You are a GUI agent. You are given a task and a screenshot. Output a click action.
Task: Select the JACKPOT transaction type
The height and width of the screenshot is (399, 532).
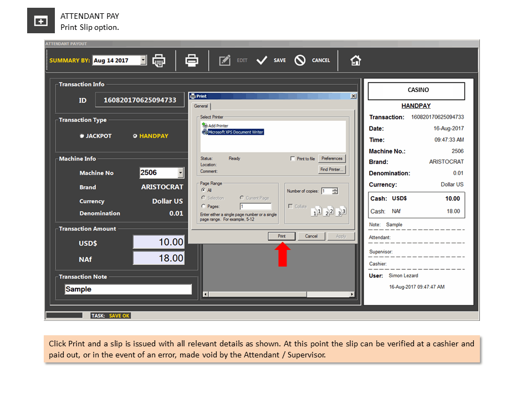[x=82, y=136]
